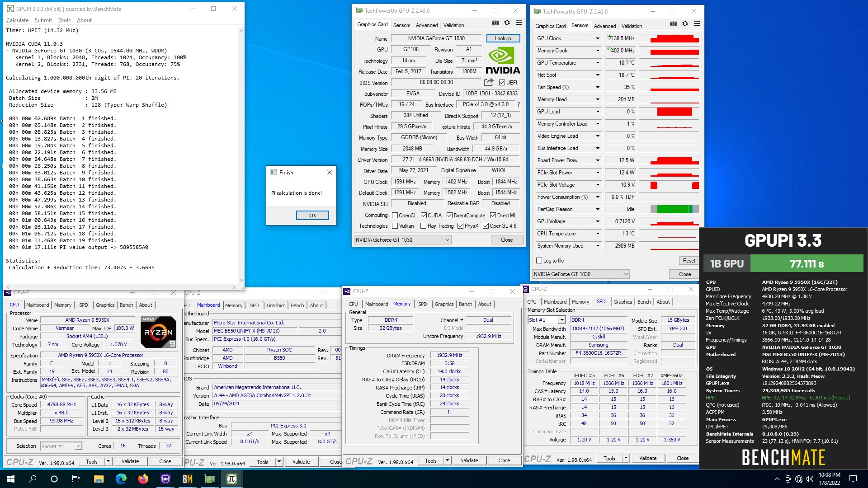This screenshot has width=868, height=488.
Task: Show hidden tray icons chevron
Action: pyautogui.click(x=777, y=479)
